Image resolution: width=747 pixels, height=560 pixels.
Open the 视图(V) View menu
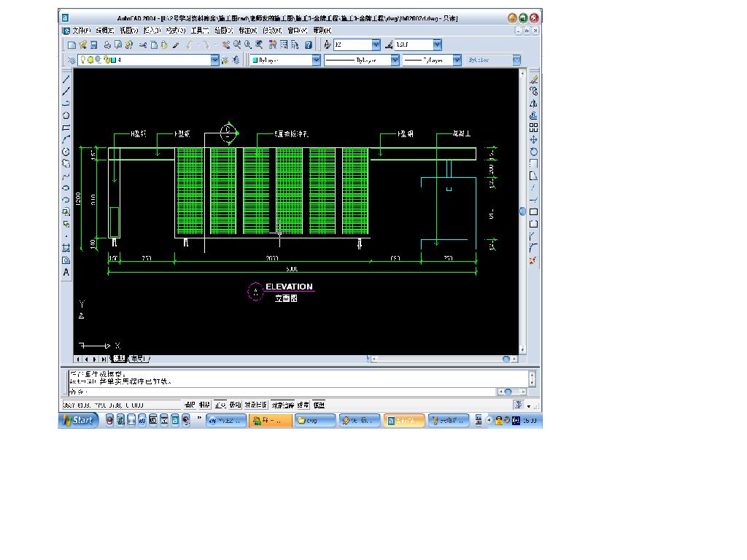point(128,31)
